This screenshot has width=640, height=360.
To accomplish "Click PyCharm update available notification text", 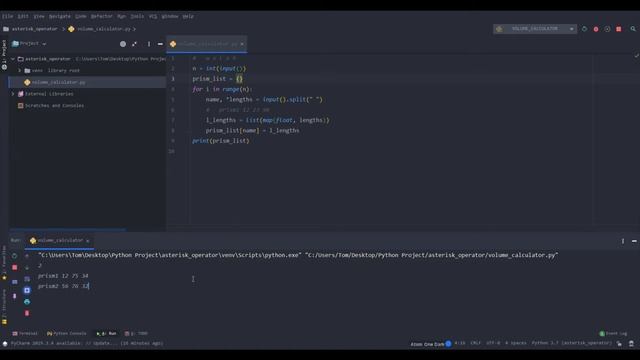I will tap(87, 343).
